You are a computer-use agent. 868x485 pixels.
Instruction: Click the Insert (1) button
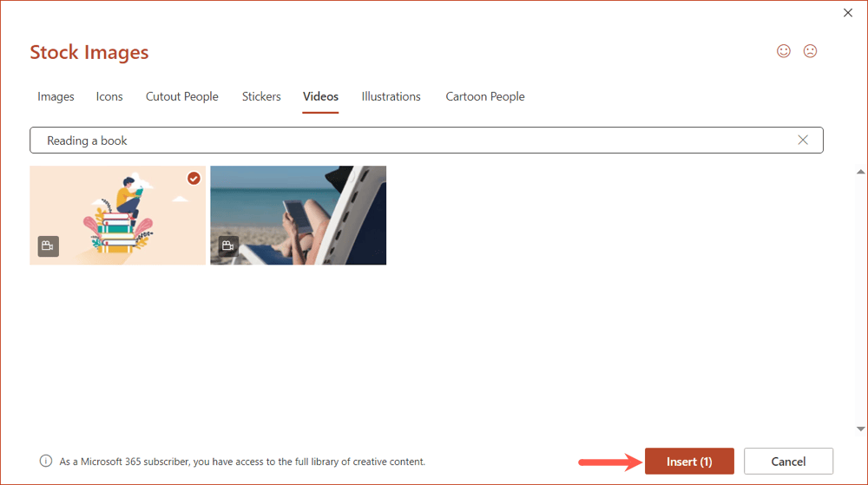(x=689, y=462)
